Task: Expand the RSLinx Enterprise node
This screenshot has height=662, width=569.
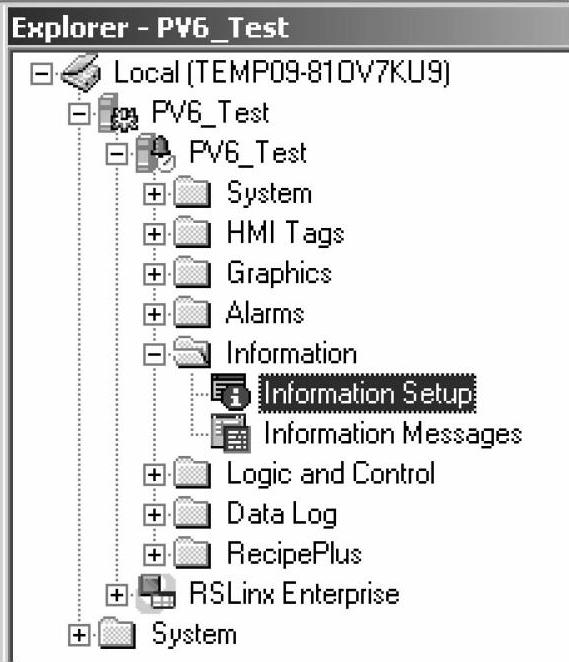Action: tap(117, 595)
